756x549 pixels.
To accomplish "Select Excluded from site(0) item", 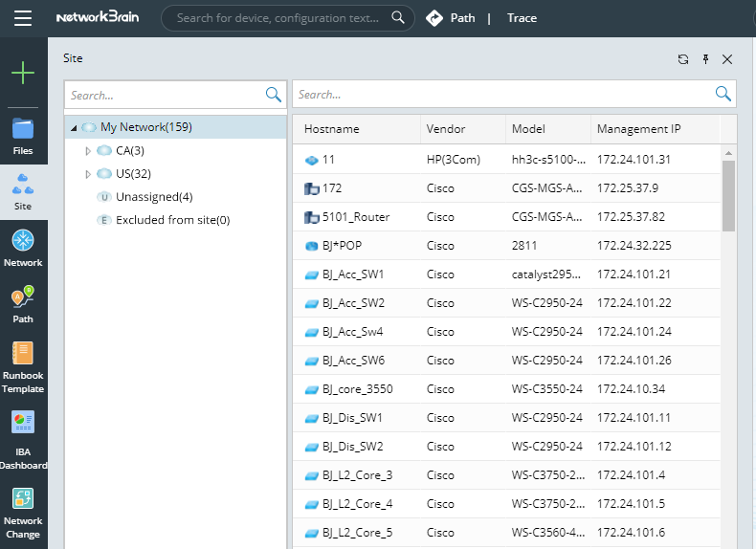I will [x=172, y=220].
